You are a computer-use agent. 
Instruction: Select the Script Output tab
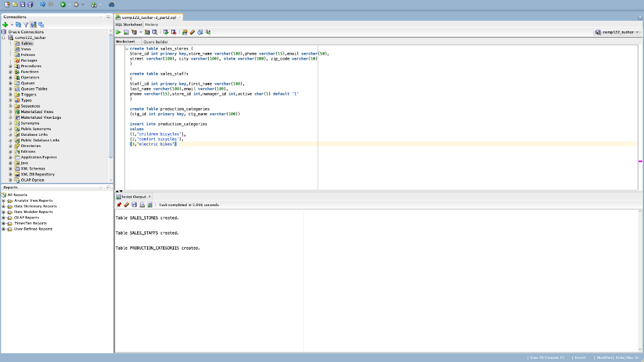coord(133,197)
